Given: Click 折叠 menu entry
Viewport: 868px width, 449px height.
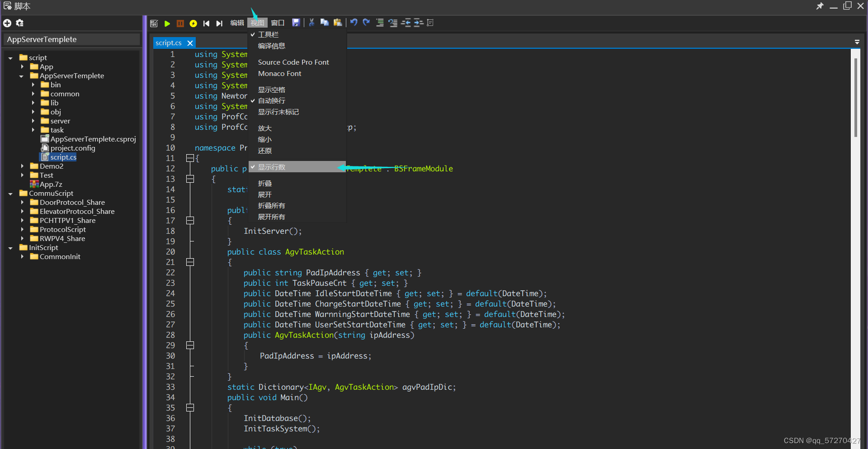Looking at the screenshot, I should (x=297, y=184).
